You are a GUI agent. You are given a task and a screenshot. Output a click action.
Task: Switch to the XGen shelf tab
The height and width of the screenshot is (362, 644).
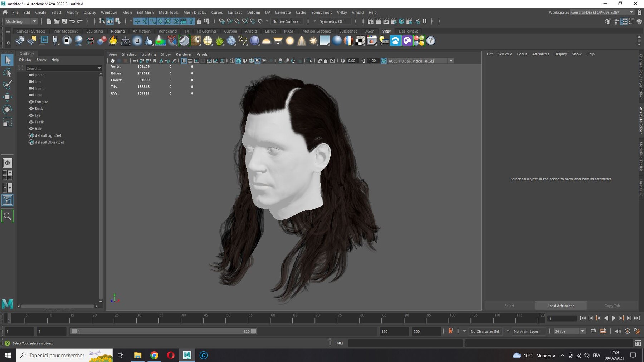pyautogui.click(x=370, y=31)
